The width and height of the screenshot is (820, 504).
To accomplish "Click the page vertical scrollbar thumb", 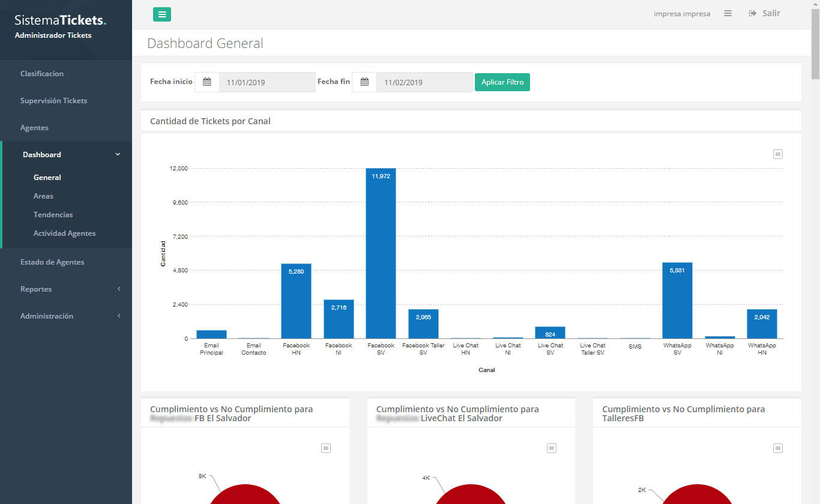I will [815, 43].
